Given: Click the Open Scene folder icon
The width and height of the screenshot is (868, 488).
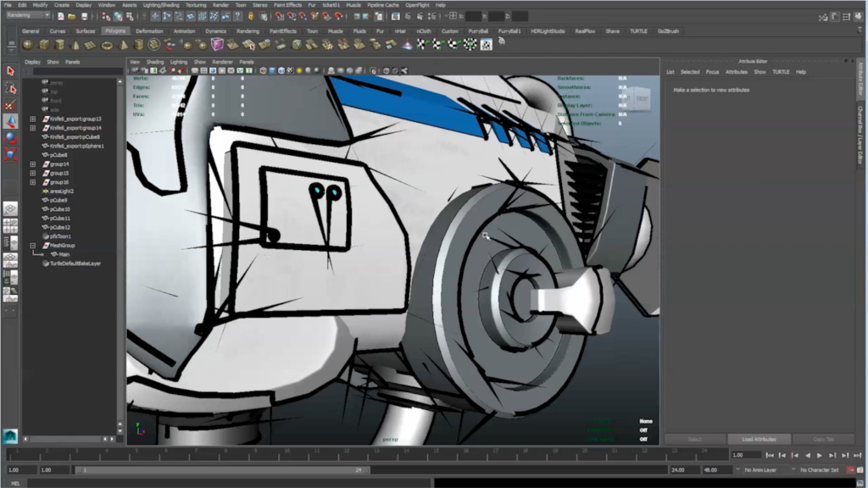Looking at the screenshot, I should point(72,16).
